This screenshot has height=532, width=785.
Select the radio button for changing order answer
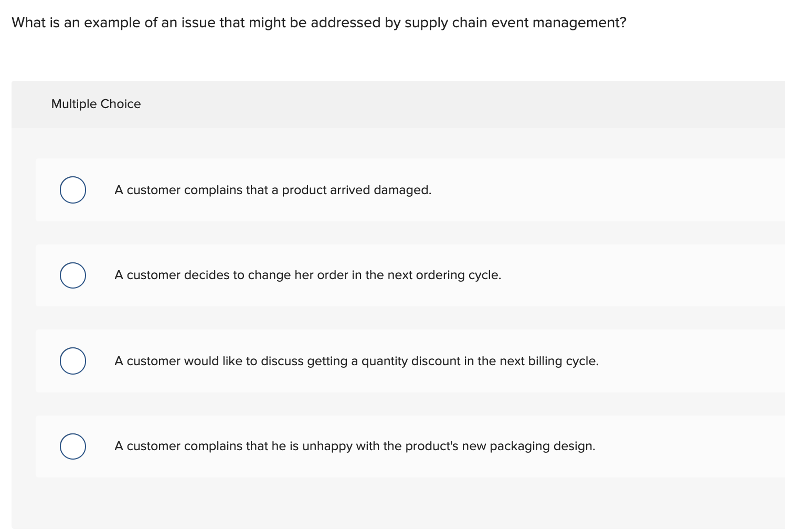coord(73,275)
